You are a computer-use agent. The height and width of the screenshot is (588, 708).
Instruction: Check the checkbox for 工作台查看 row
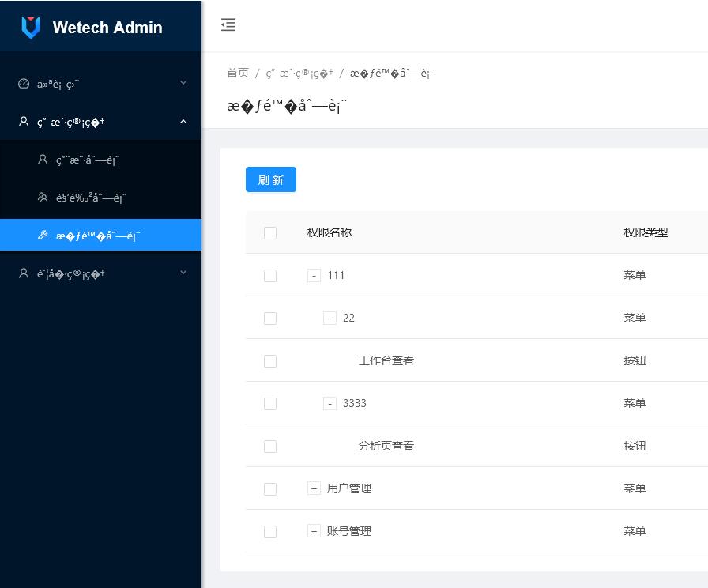click(270, 360)
